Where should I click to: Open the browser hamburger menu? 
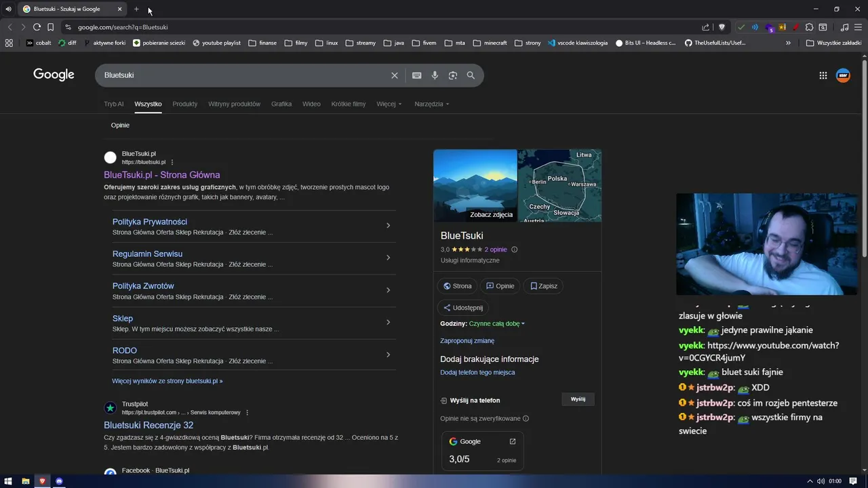(858, 27)
